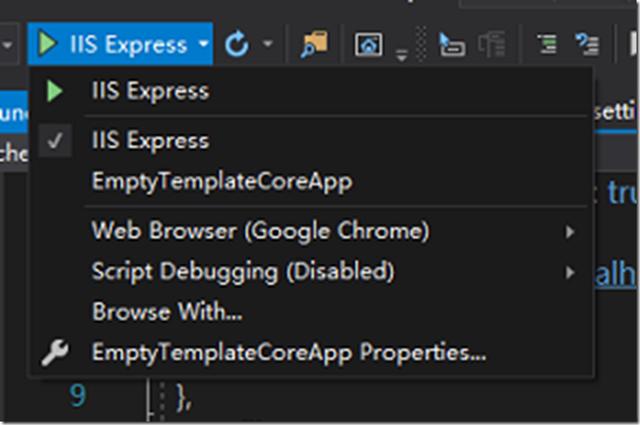This screenshot has height=425, width=640.
Task: Open the dropdown arrow beside Refresh icon
Action: [x=268, y=43]
